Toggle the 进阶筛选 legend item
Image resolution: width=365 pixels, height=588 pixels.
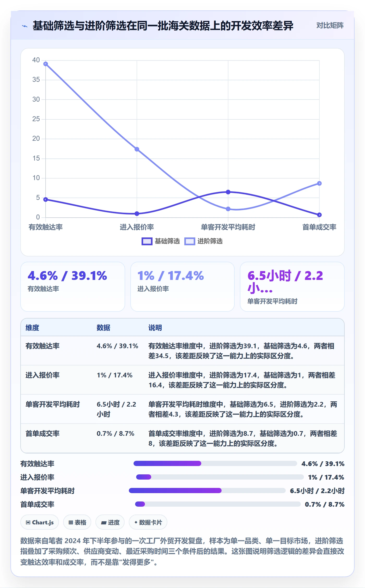click(203, 241)
